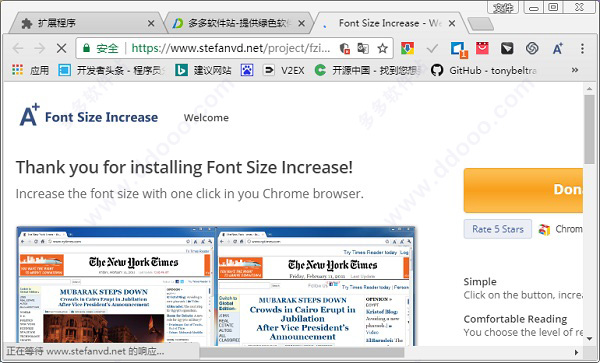Click the 文件 user button in title bar
The width and height of the screenshot is (600, 363).
point(503,7)
